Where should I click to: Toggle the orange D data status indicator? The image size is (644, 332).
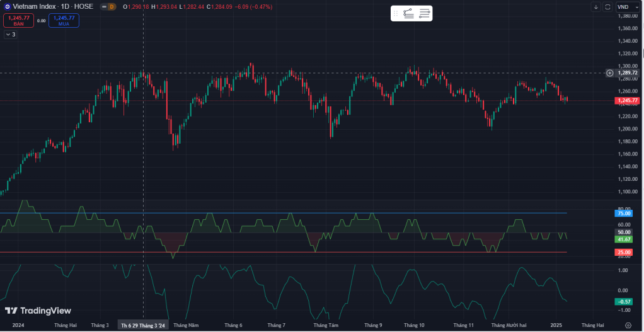click(111, 7)
